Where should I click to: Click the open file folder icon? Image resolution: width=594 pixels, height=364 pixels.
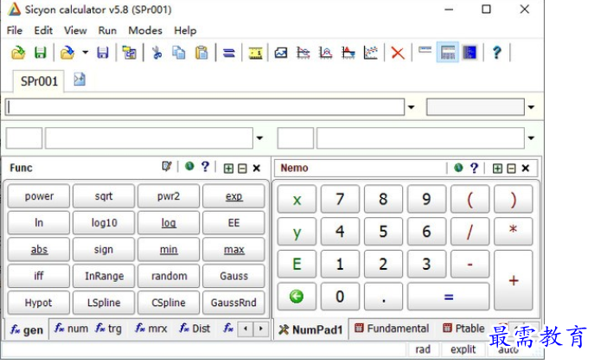(18, 53)
